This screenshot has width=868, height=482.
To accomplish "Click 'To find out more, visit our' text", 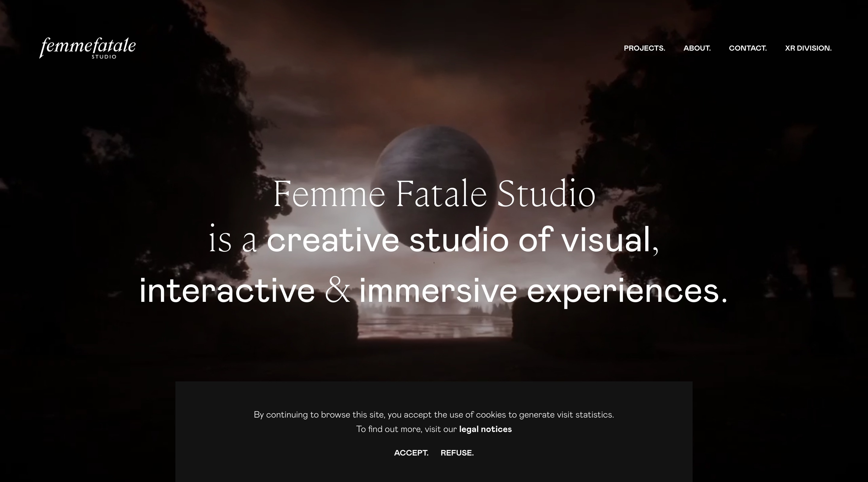I will point(406,429).
